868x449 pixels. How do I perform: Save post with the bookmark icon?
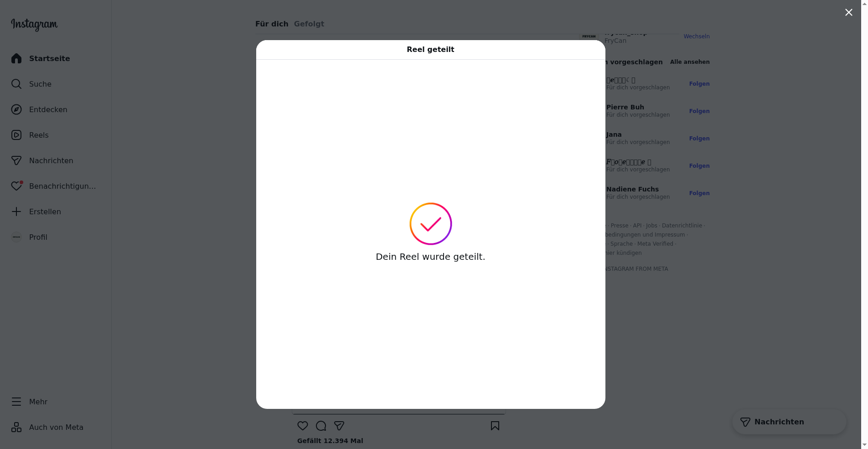[x=495, y=426]
